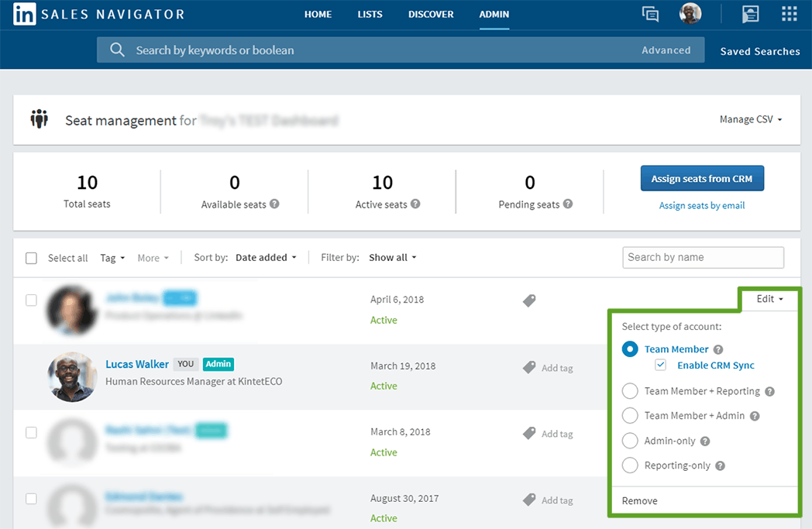Choose the Reporting-only account type
This screenshot has height=529, width=812.
(631, 465)
